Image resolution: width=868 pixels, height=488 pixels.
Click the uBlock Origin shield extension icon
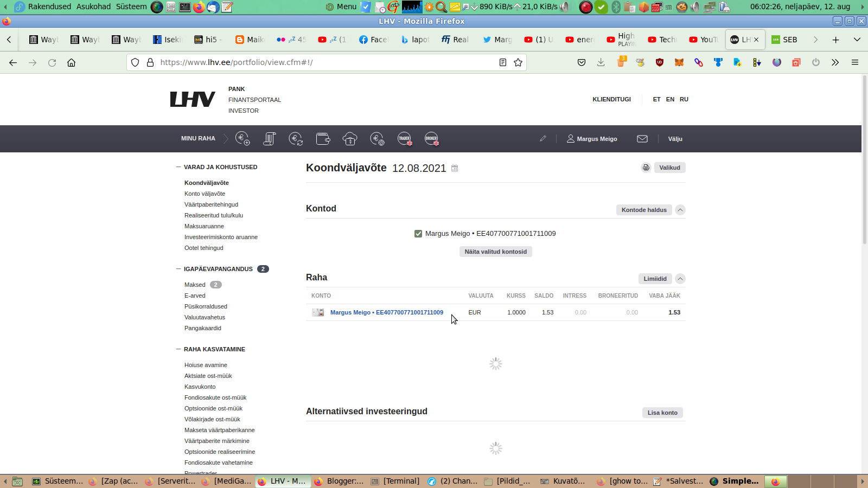660,62
